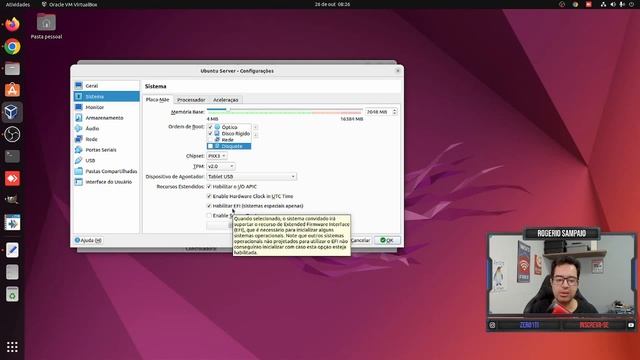Open Files manager from the dock
The image size is (640, 360).
click(x=12, y=69)
